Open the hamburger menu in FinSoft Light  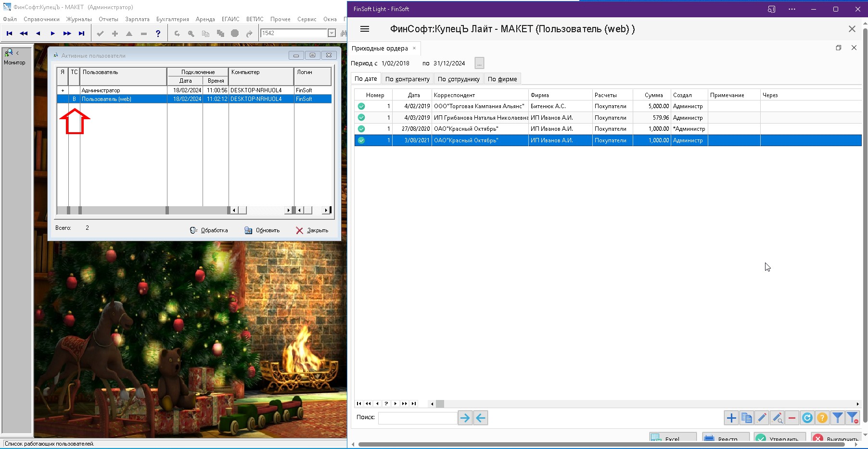coord(365,29)
